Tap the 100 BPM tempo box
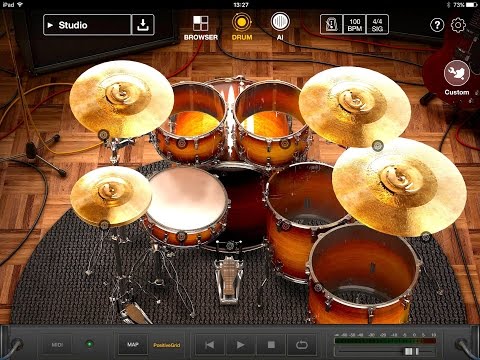The width and height of the screenshot is (480, 360). [x=354, y=24]
